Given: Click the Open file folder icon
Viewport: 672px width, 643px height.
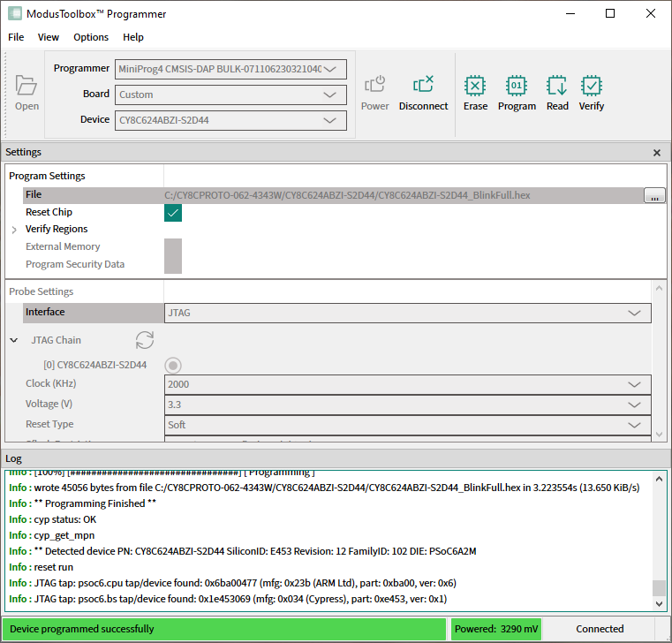Looking at the screenshot, I should [x=26, y=87].
